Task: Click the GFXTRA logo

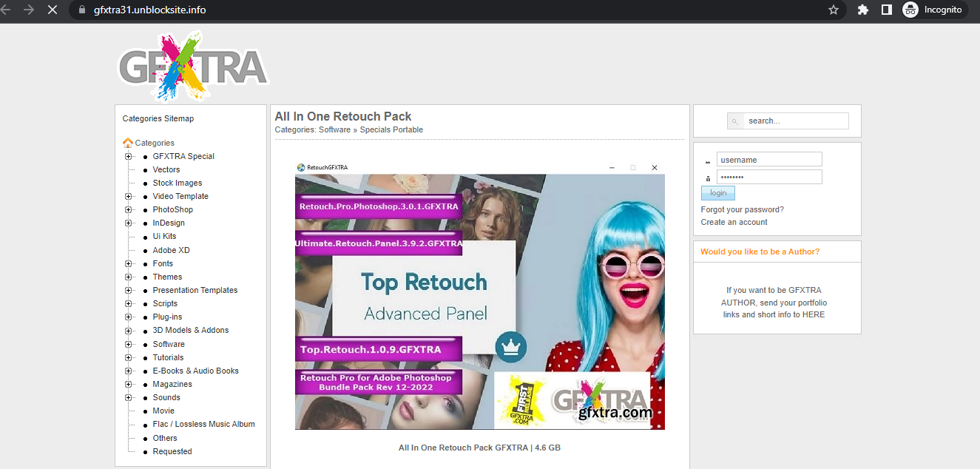Action: [x=193, y=67]
